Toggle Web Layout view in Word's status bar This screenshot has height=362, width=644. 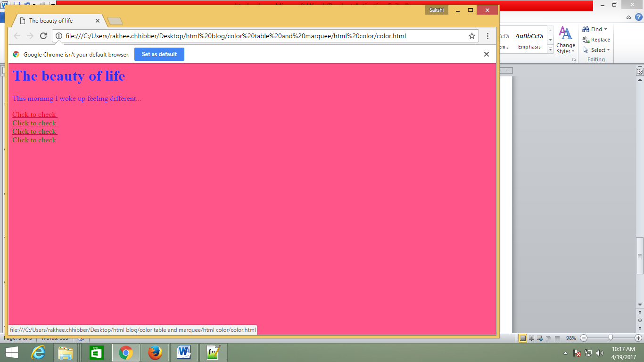tap(539, 338)
